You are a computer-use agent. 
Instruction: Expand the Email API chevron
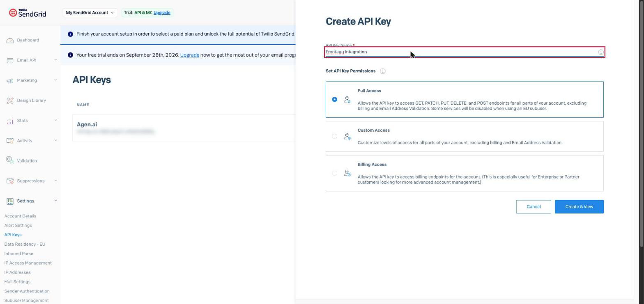click(55, 60)
